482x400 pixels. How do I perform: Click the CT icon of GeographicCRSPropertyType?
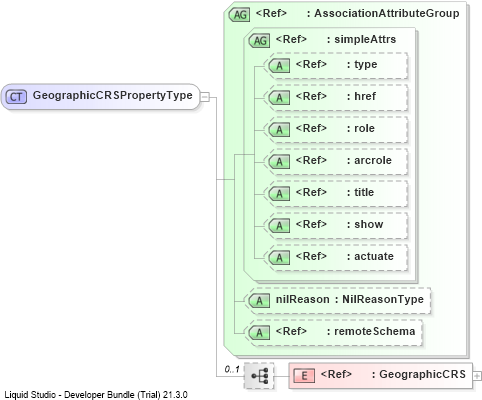[x=16, y=97]
